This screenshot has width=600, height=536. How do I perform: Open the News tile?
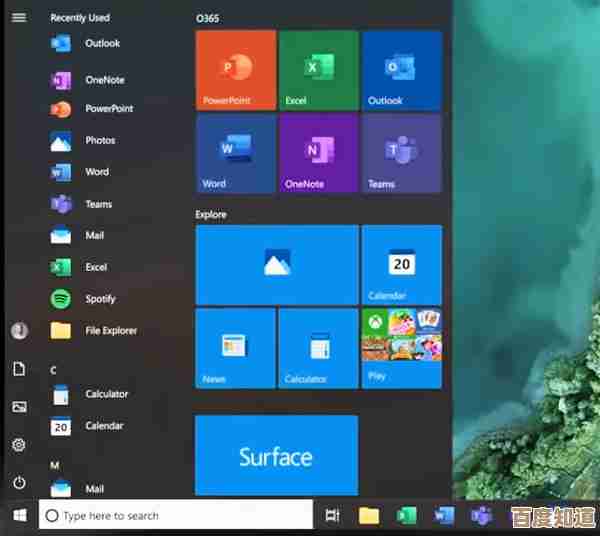coord(236,349)
